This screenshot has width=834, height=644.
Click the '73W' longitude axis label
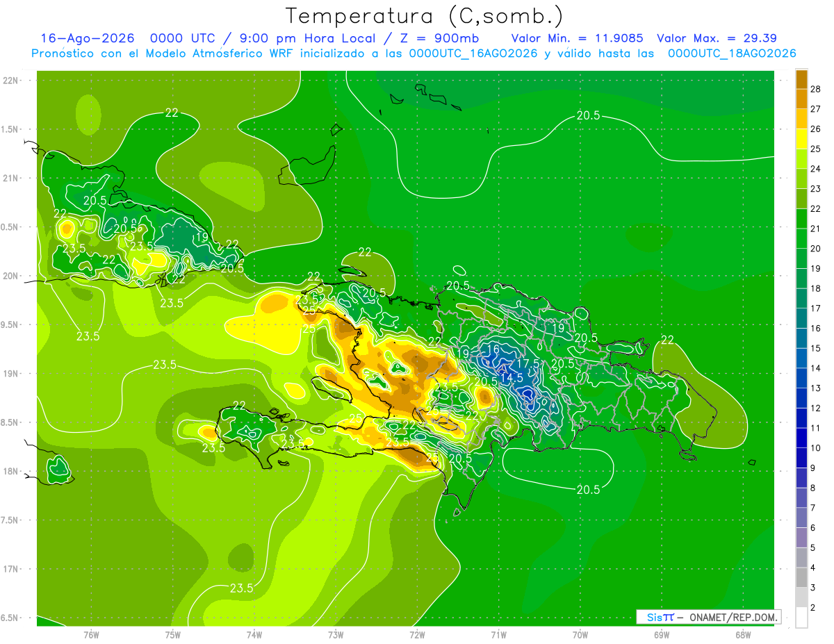point(336,635)
